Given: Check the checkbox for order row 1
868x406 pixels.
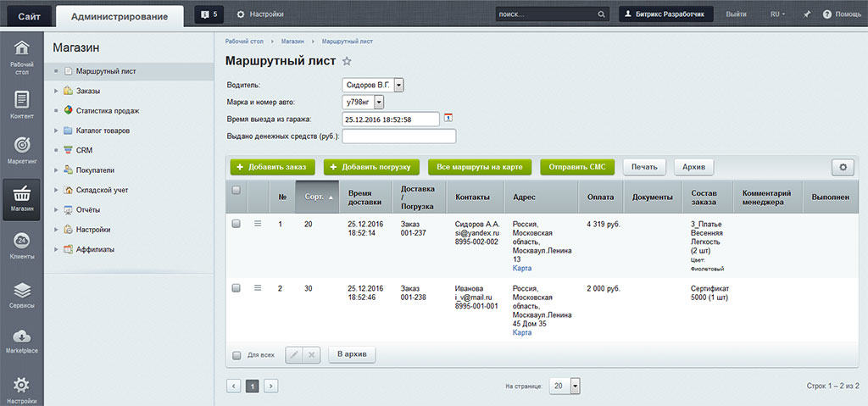Looking at the screenshot, I should coord(236,224).
